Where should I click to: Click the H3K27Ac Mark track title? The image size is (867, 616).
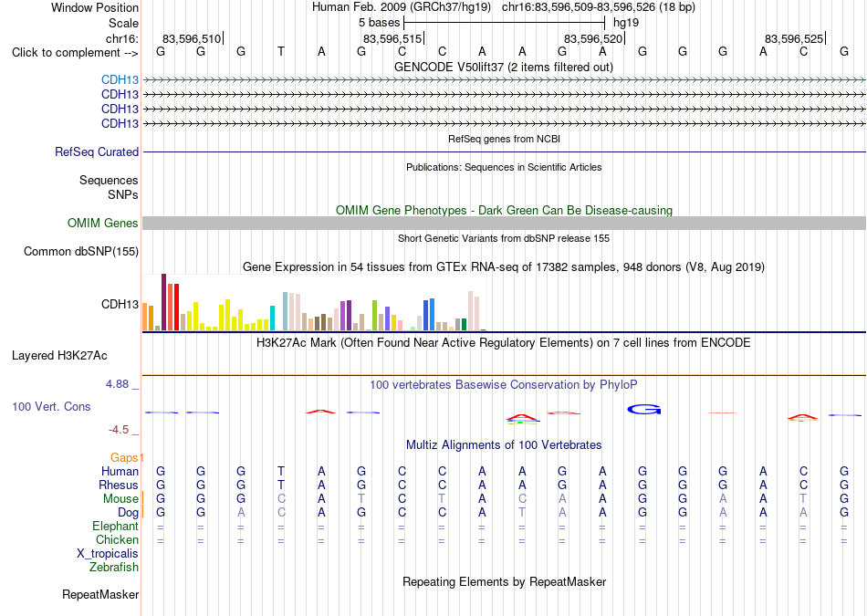(x=504, y=343)
